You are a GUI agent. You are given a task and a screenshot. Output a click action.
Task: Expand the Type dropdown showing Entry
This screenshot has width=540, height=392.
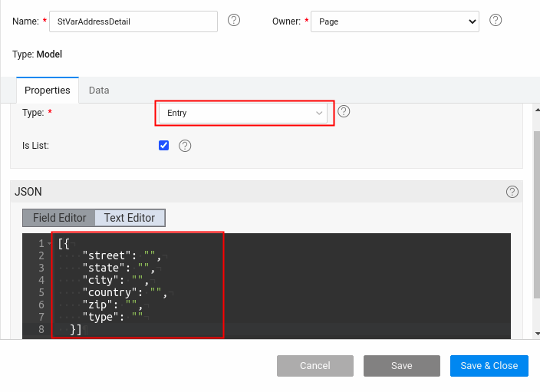242,113
